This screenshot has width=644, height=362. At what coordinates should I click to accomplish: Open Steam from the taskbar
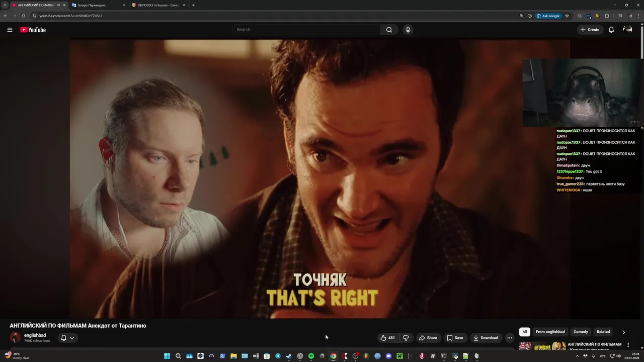289,356
